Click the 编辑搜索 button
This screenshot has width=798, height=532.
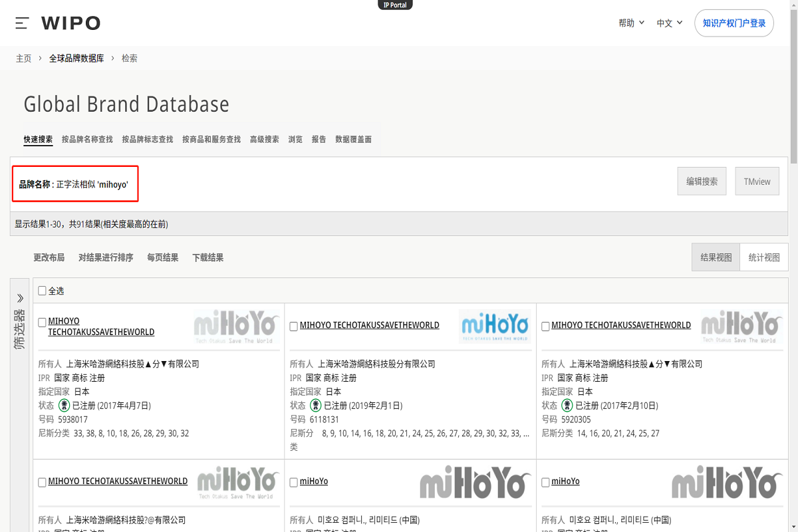click(x=702, y=181)
